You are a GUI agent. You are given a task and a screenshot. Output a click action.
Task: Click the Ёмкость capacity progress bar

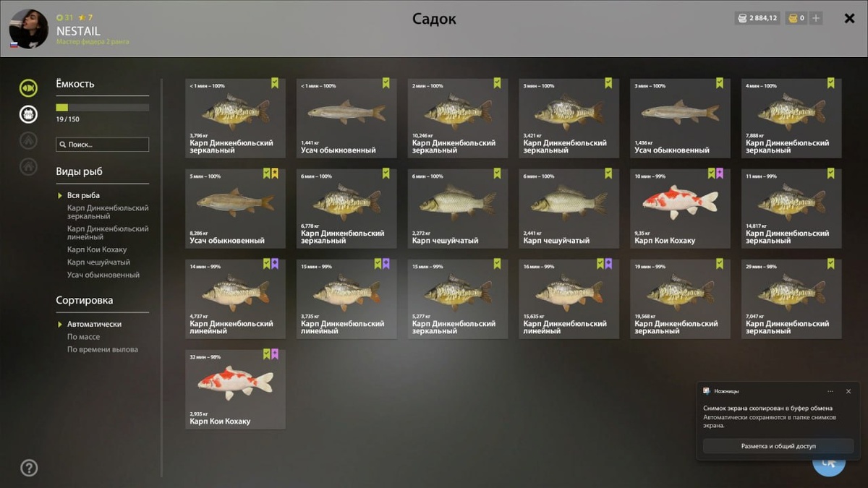click(103, 107)
